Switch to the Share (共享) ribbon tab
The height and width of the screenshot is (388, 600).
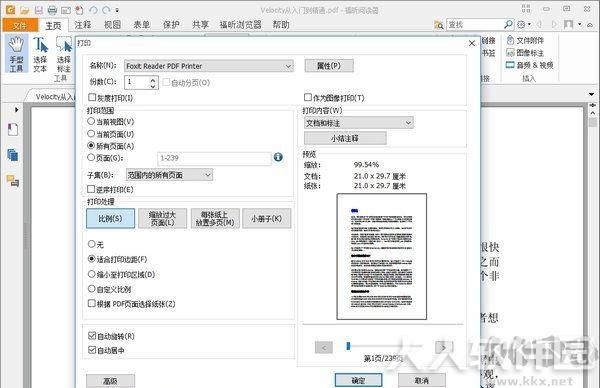tap(200, 25)
